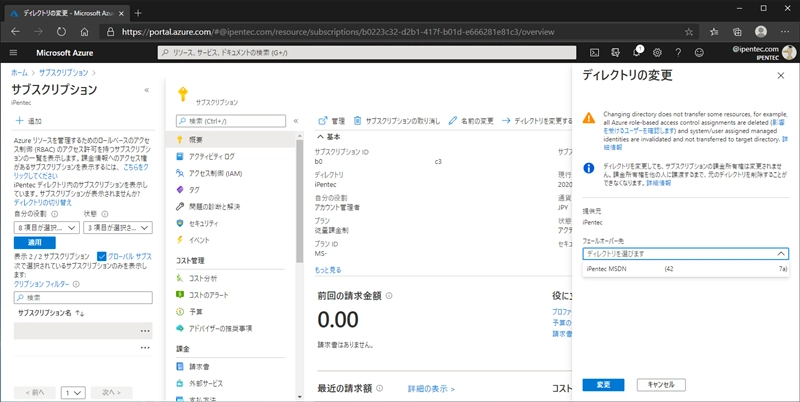Open the notifications bell icon
This screenshot has height=402, width=800.
point(636,52)
